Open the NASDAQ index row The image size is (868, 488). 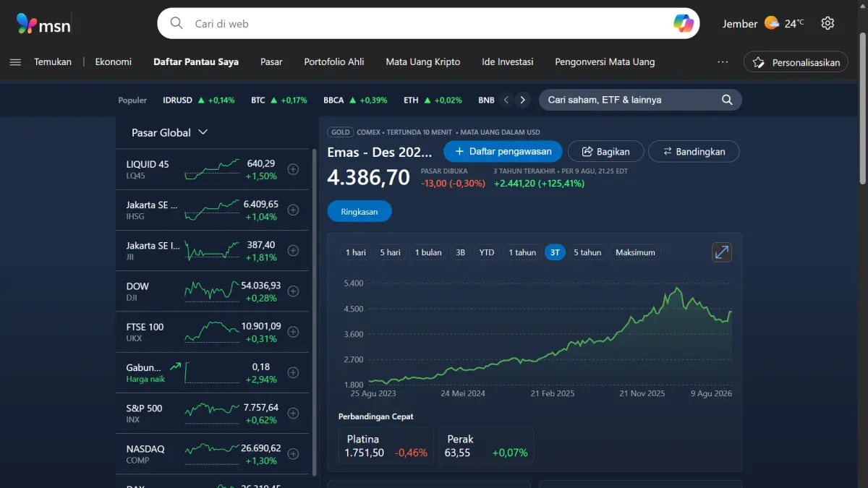coord(213,454)
